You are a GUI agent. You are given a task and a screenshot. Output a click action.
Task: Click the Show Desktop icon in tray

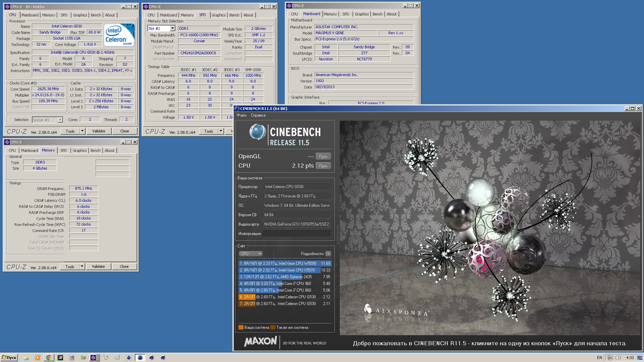pyautogui.click(x=640, y=358)
